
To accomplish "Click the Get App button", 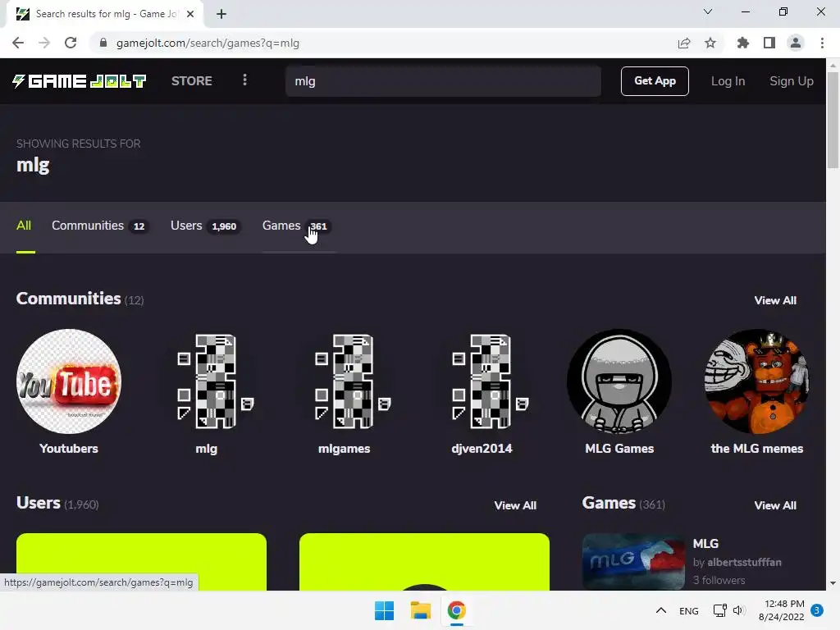I will (655, 81).
